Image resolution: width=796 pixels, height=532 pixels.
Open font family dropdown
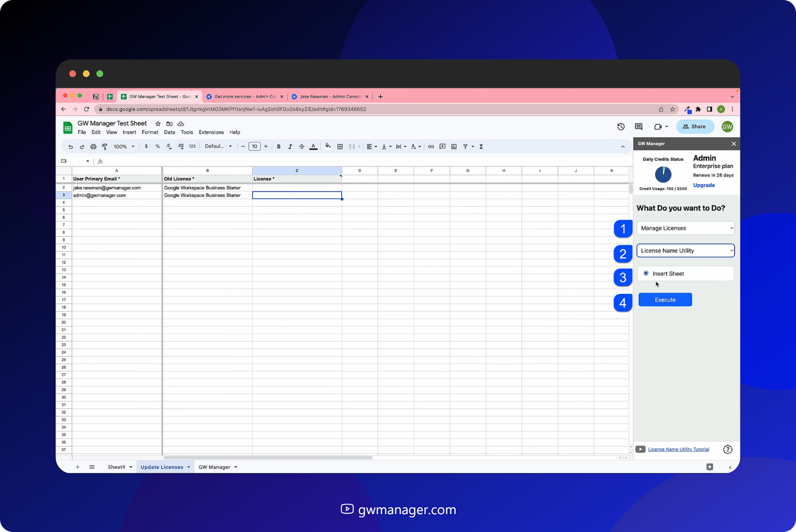pyautogui.click(x=218, y=147)
